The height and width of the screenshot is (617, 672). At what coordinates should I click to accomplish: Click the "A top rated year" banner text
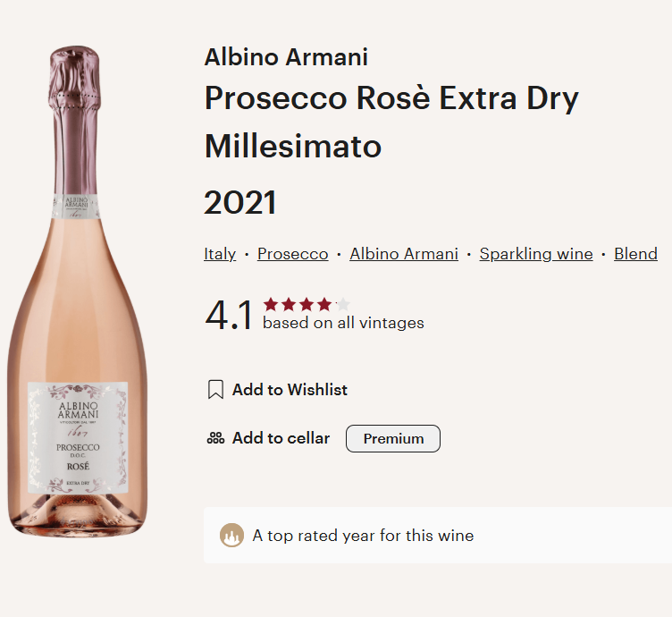[363, 536]
